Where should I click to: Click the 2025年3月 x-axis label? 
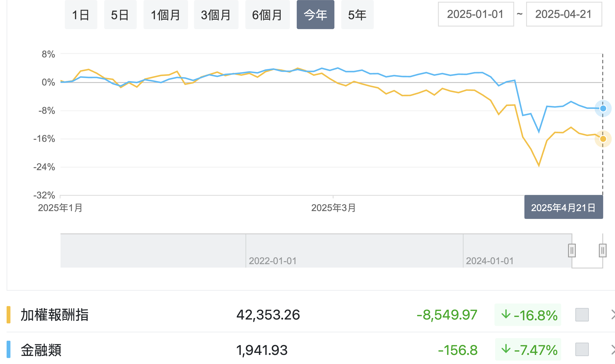click(333, 208)
